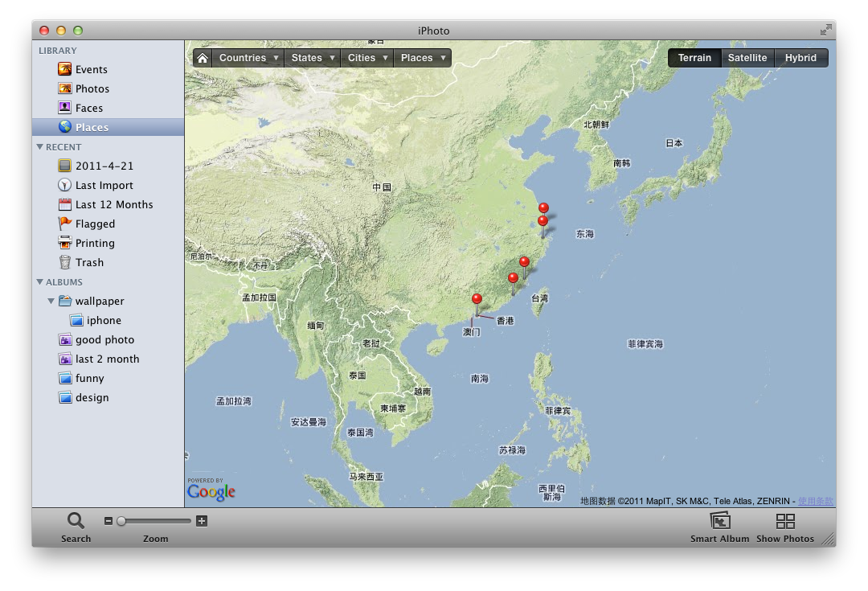Click the zoom in plus button
Viewport: 868px width, 591px height.
tap(202, 521)
